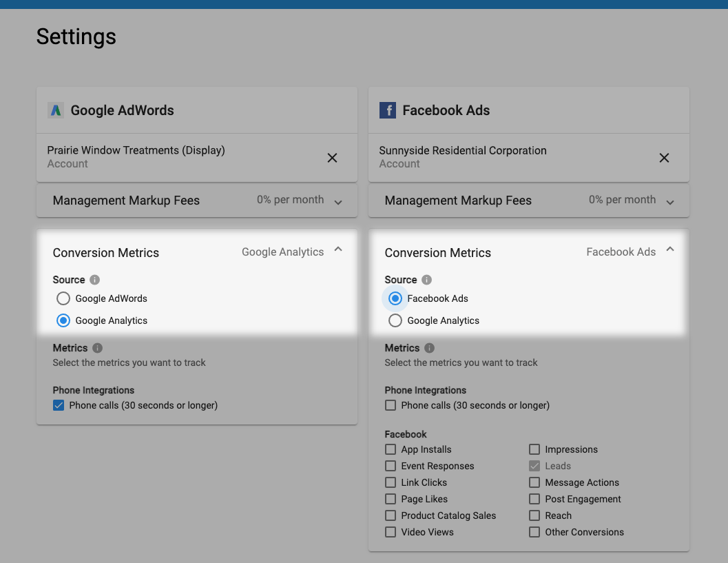Click the Facebook Ads logo icon
Image resolution: width=728 pixels, height=563 pixels.
pyautogui.click(x=387, y=110)
